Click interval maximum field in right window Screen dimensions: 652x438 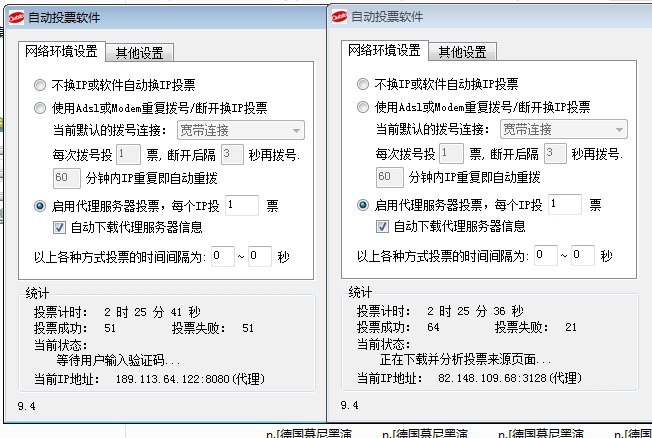(583, 255)
